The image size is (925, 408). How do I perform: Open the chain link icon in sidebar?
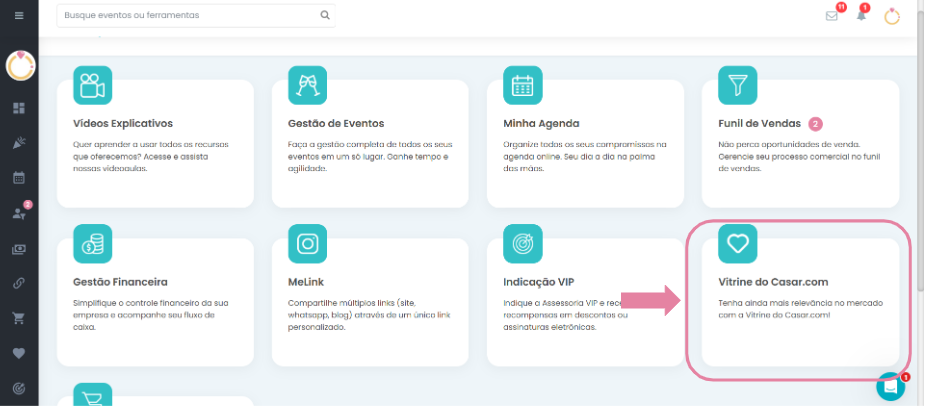click(x=19, y=284)
